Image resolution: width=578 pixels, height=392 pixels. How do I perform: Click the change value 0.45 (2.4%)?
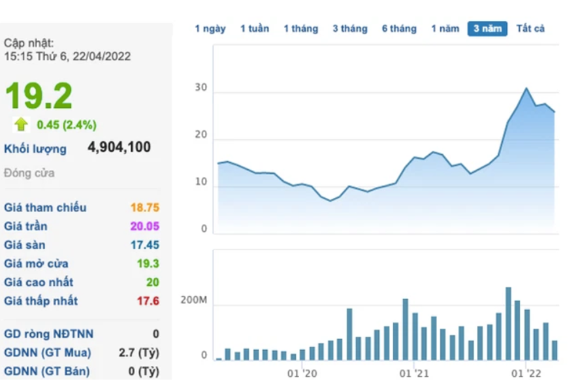coord(67,125)
